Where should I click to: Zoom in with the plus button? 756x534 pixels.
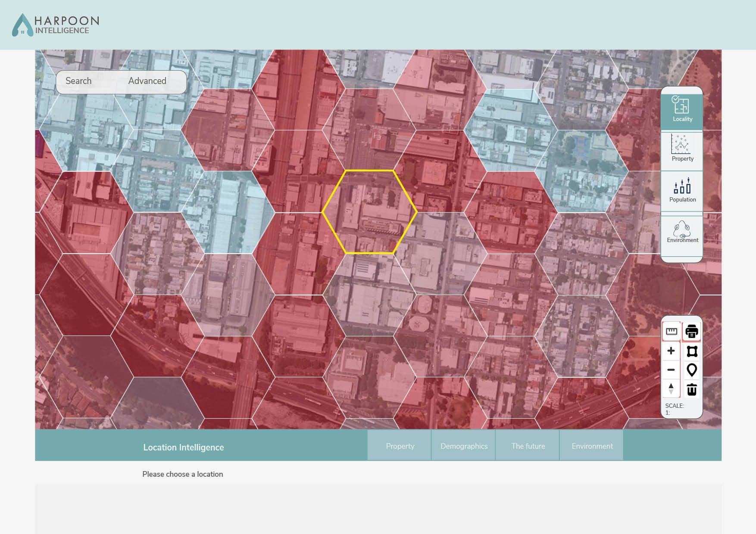coord(671,351)
